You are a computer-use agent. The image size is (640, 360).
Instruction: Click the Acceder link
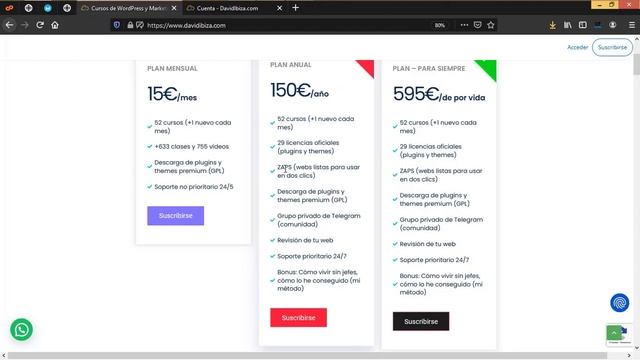coord(578,47)
